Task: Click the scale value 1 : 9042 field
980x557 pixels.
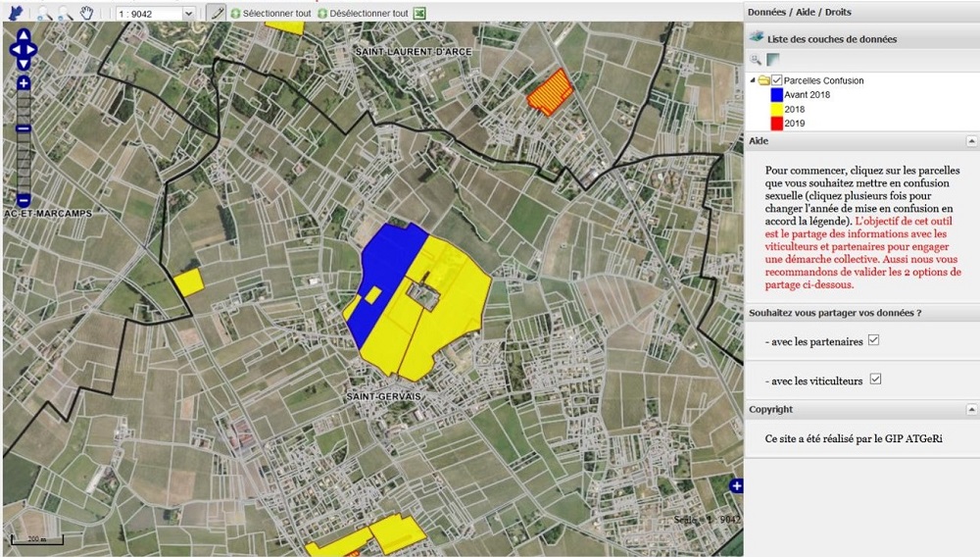Action: (148, 13)
